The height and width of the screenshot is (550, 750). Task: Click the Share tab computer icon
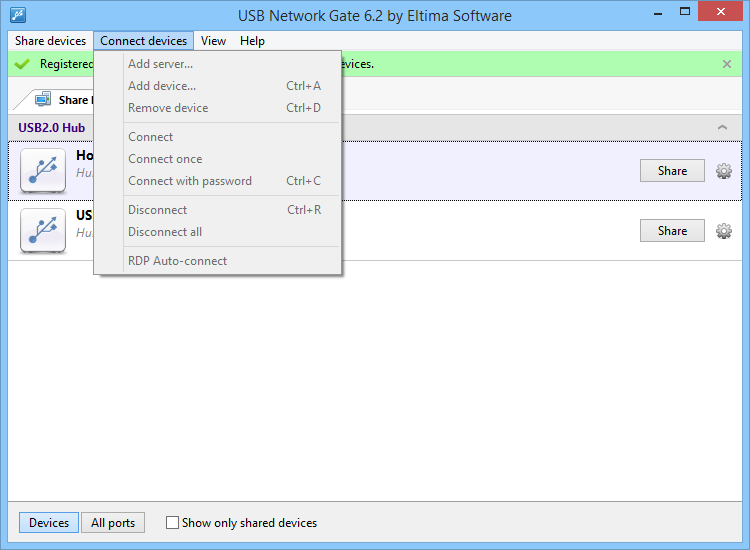[43, 99]
